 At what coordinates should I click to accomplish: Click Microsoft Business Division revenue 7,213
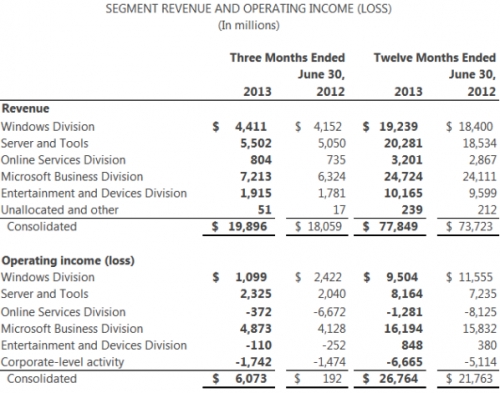256,177
